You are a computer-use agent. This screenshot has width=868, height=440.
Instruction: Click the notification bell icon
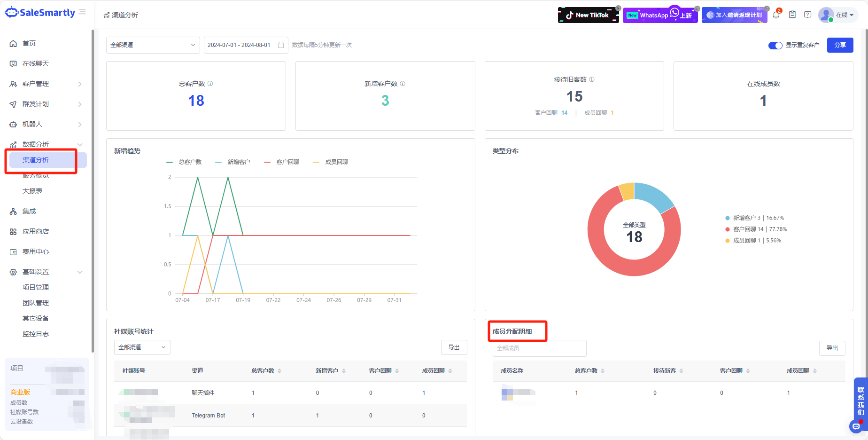pyautogui.click(x=776, y=15)
